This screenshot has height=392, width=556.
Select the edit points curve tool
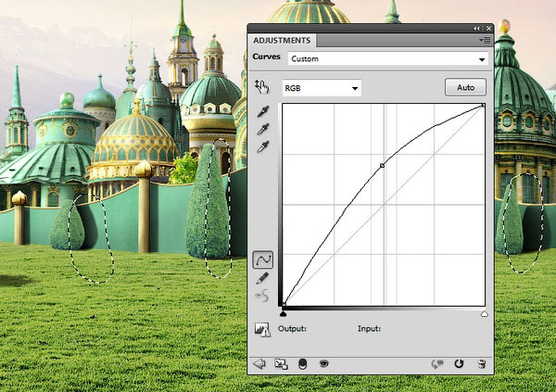tap(263, 260)
